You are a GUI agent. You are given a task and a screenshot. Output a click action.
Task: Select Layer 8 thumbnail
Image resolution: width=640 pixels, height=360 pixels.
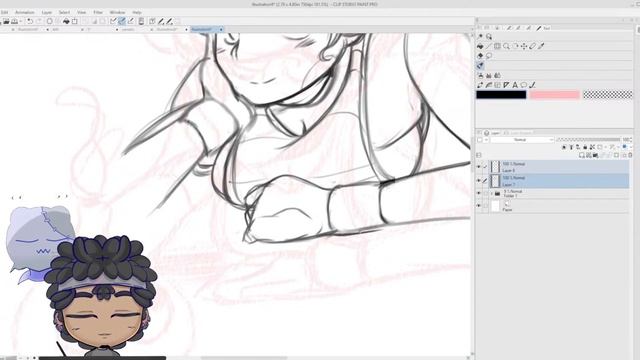[496, 167]
